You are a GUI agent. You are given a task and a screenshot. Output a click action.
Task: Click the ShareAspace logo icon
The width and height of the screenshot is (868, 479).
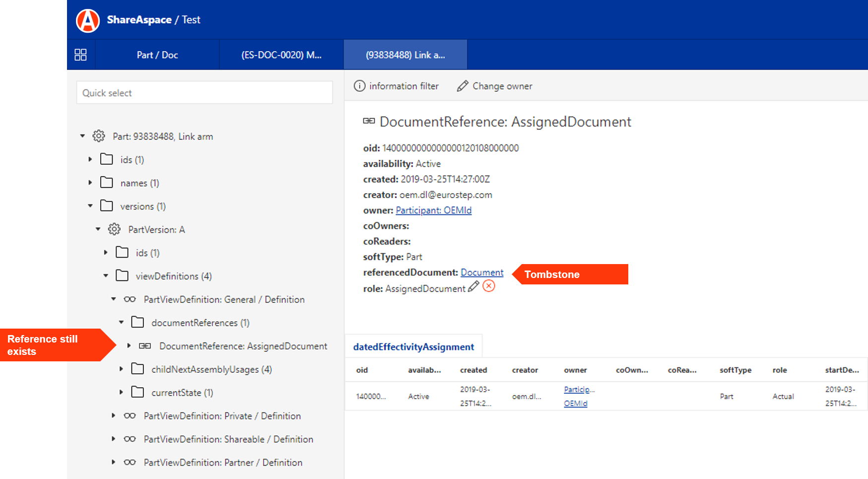click(x=88, y=20)
